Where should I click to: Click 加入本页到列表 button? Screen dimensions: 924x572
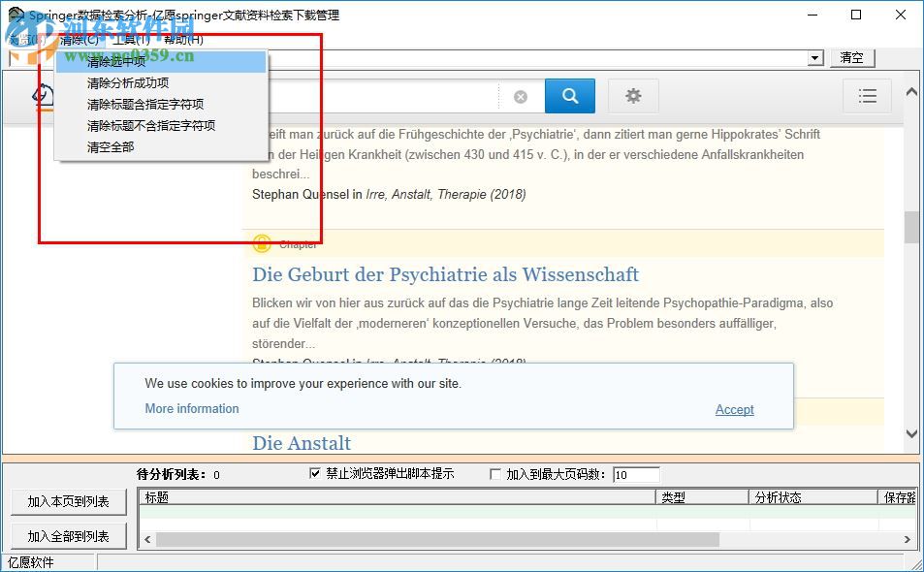click(x=69, y=502)
